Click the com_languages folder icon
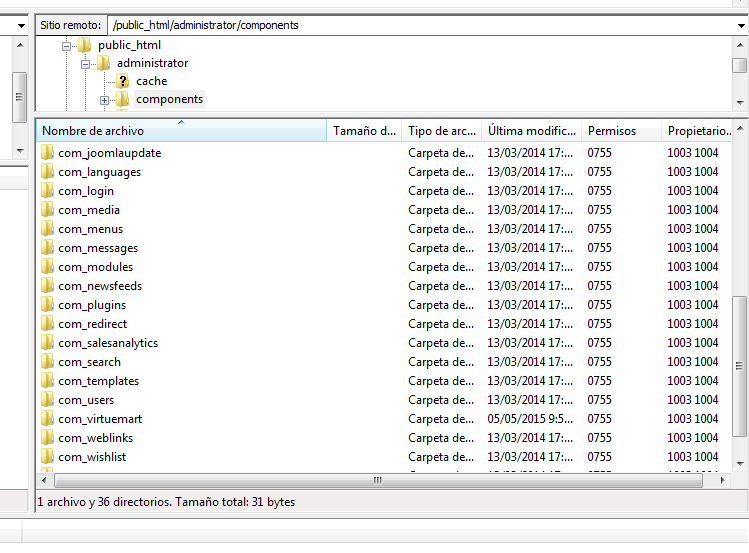The height and width of the screenshot is (553, 749). click(47, 172)
